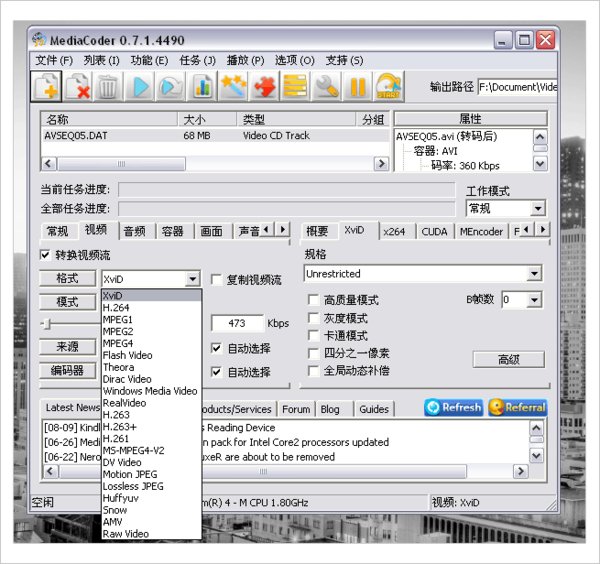
Task: Enable 卡通模式 checkbox
Action: point(313,336)
